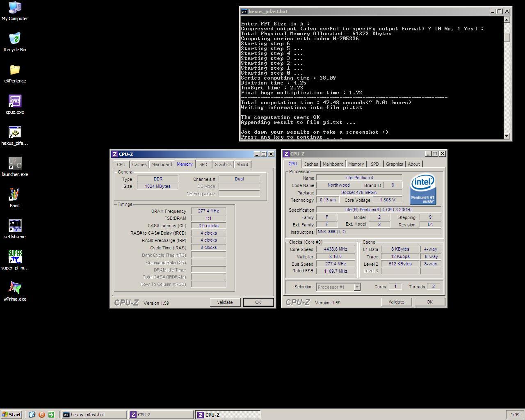Open SPD tab in right CPU-Z window
This screenshot has height=420, width=525.
coord(374,164)
